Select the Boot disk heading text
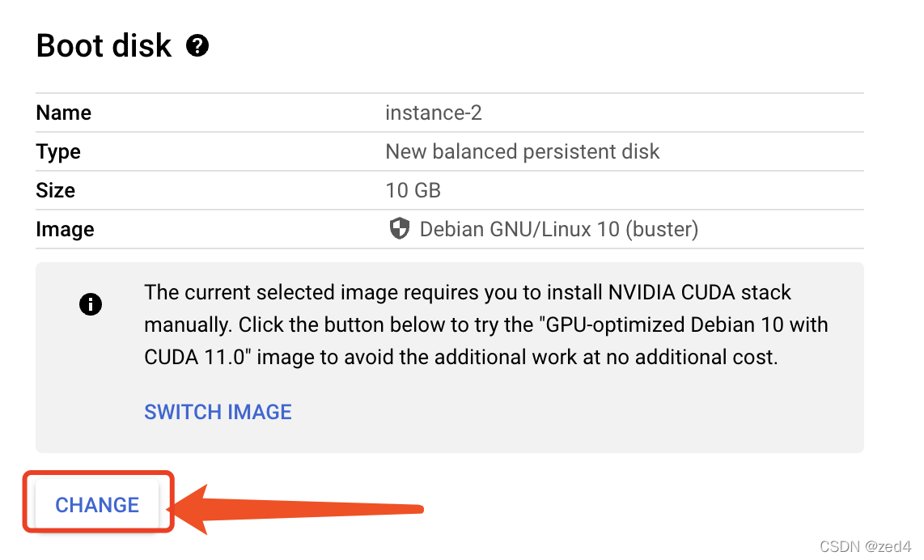 tap(104, 45)
